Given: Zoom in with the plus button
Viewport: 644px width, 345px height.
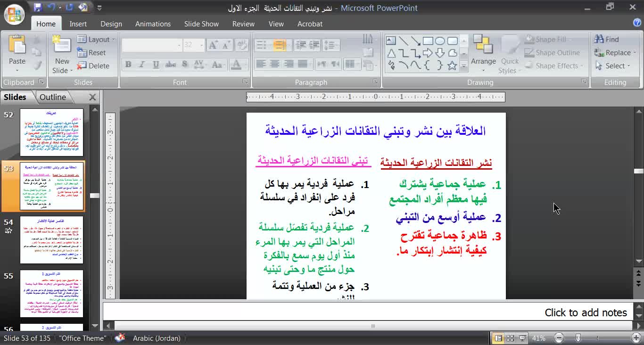Looking at the screenshot, I should click(636, 338).
